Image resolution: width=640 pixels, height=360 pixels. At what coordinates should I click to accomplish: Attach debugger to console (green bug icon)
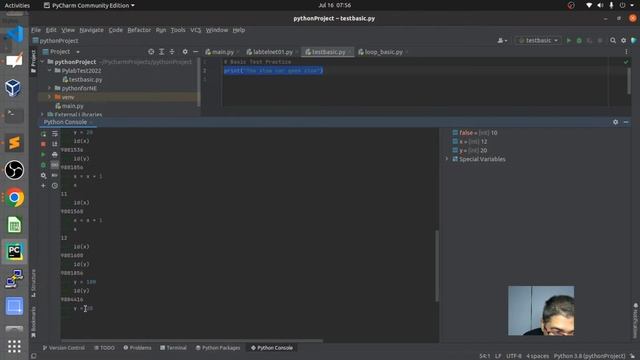click(x=43, y=165)
